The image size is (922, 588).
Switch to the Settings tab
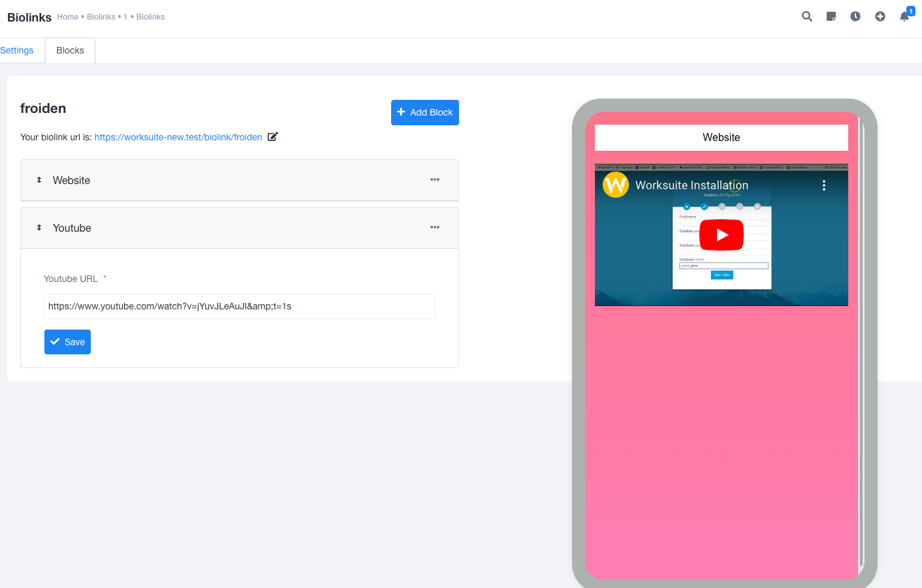click(16, 50)
